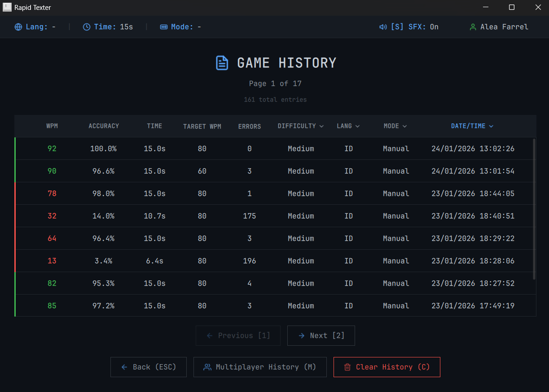The image size is (549, 392).
Task: Click the date 23/01/2026 18:44:05
Action: pos(473,194)
